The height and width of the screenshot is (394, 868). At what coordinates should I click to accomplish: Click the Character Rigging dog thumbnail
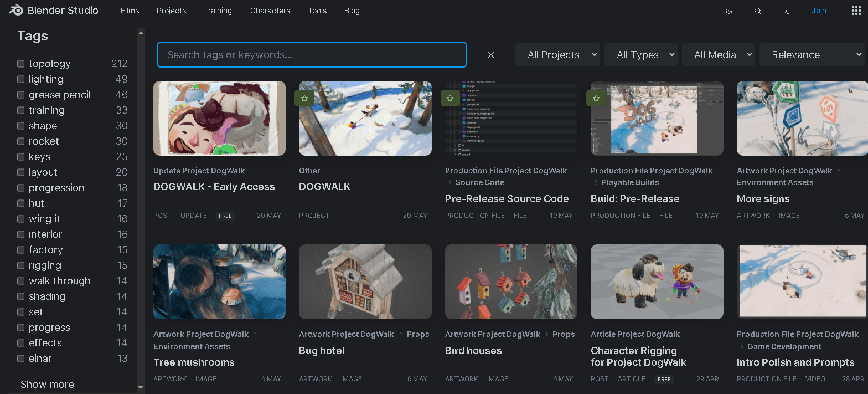657,282
